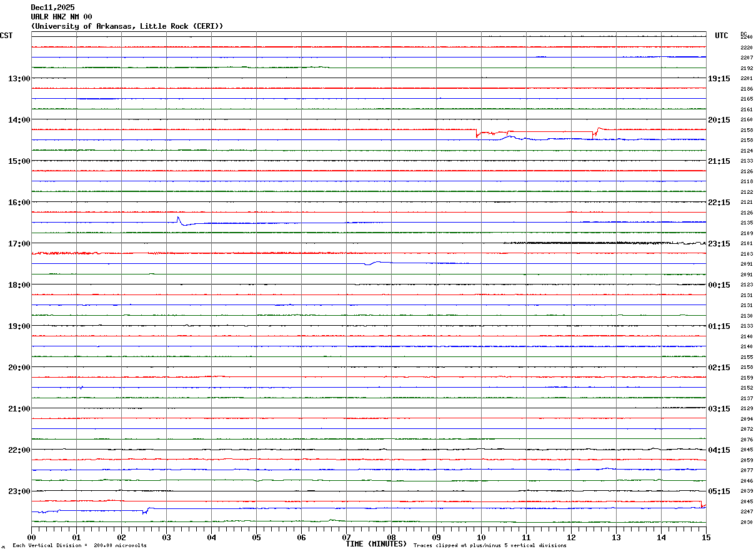Select the 23:00 CST row label
The height and width of the screenshot is (554, 756).
pyautogui.click(x=19, y=491)
